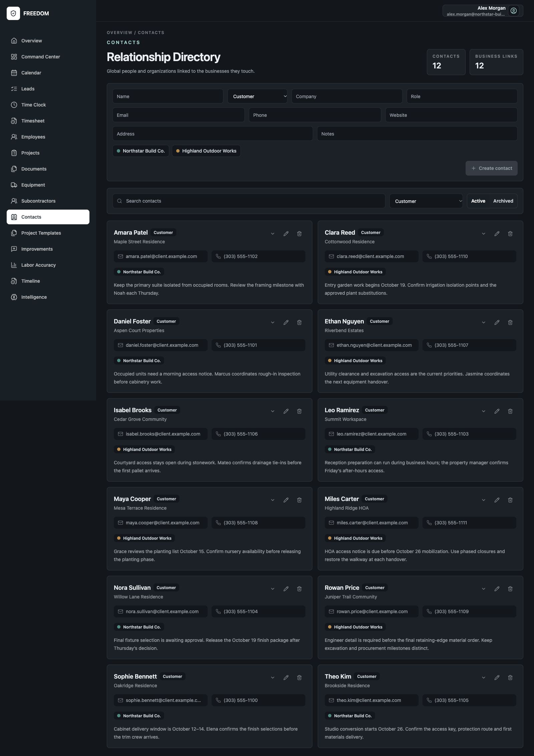The height and width of the screenshot is (756, 534).
Task: Edit the Isabel Brooks contact with the pencil
Action: (286, 411)
